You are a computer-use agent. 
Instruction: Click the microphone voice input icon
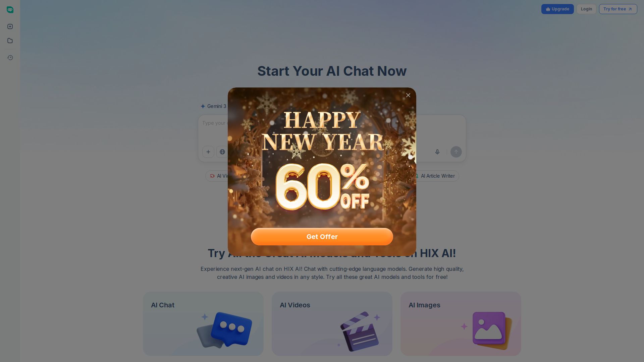coord(437,152)
